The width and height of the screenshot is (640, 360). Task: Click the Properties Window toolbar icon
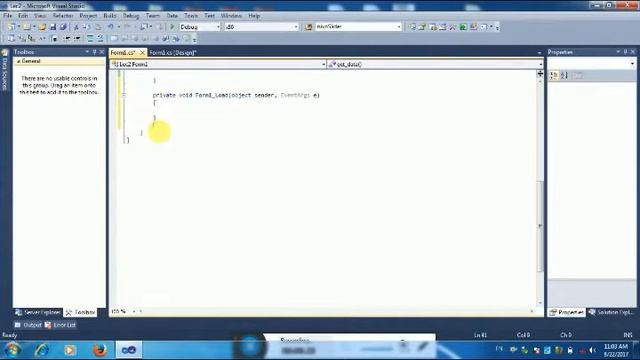[422, 27]
